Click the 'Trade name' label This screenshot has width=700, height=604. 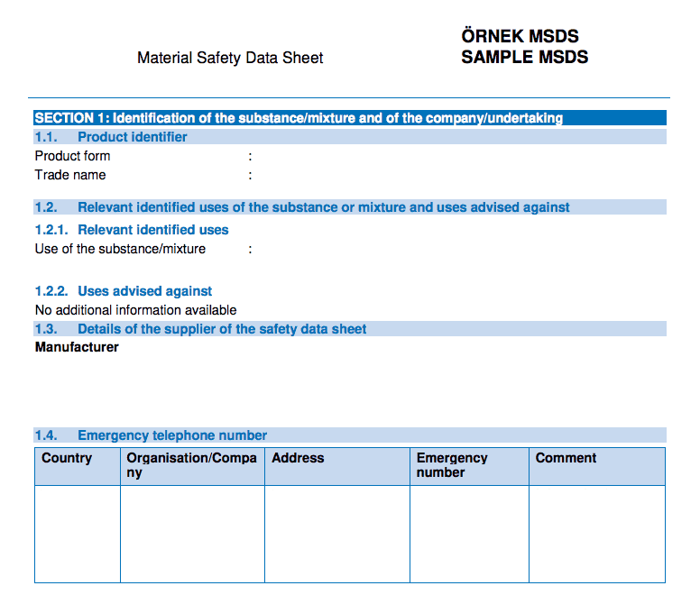(x=70, y=175)
